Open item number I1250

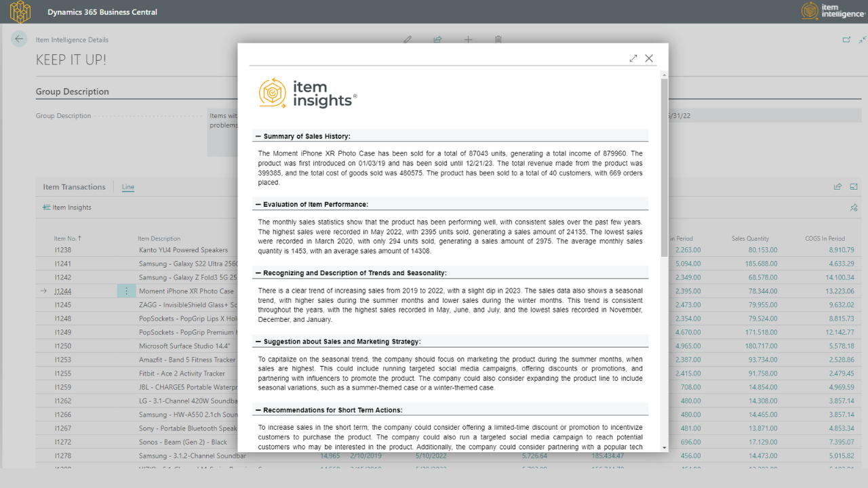coord(63,346)
